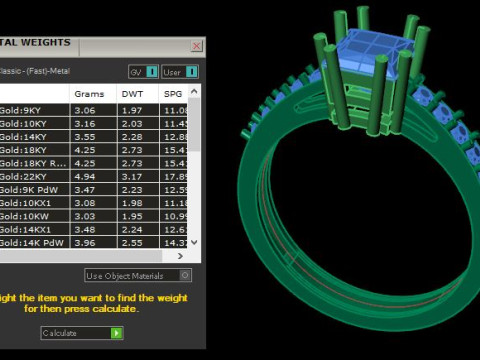This screenshot has height=360, width=480.
Task: Sort by the DWT column header
Action: coord(132,94)
